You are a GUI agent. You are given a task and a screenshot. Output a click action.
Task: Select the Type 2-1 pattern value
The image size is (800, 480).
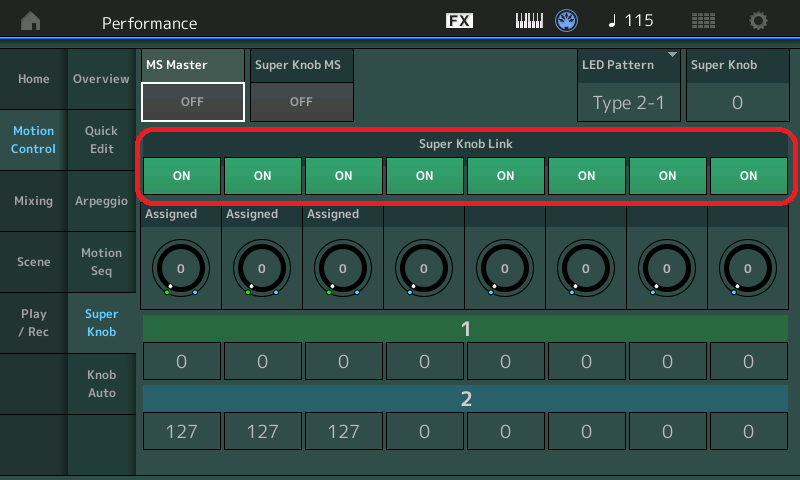pyautogui.click(x=629, y=103)
